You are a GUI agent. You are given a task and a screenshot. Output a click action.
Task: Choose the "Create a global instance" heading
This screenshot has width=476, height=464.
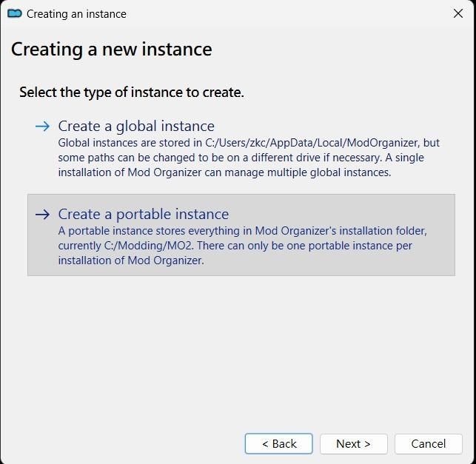click(136, 127)
